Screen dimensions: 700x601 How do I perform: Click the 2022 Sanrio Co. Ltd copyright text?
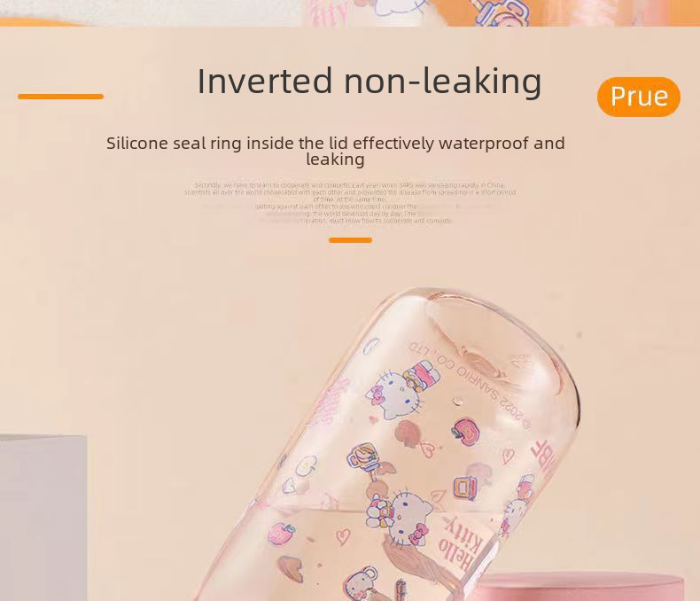470,386
